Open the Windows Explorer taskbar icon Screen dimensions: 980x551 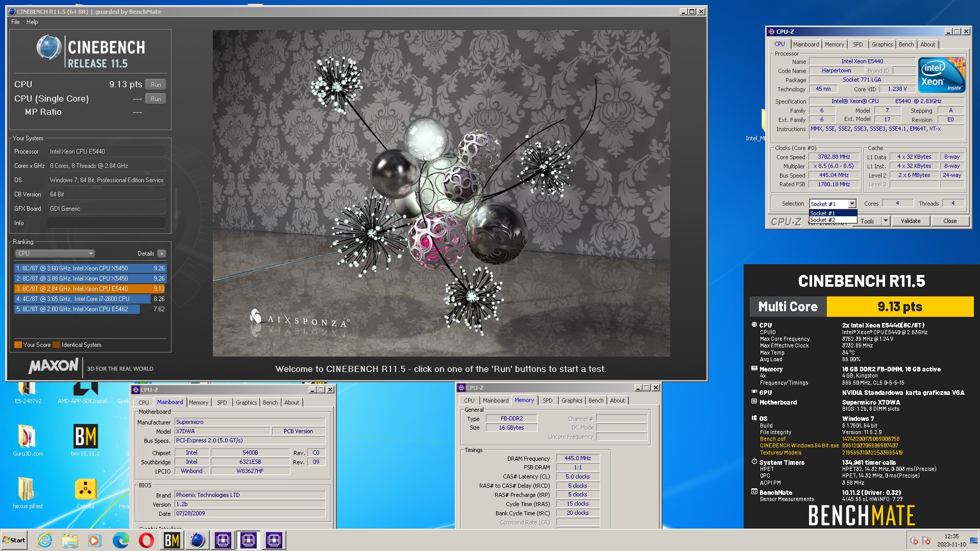pyautogui.click(x=70, y=540)
